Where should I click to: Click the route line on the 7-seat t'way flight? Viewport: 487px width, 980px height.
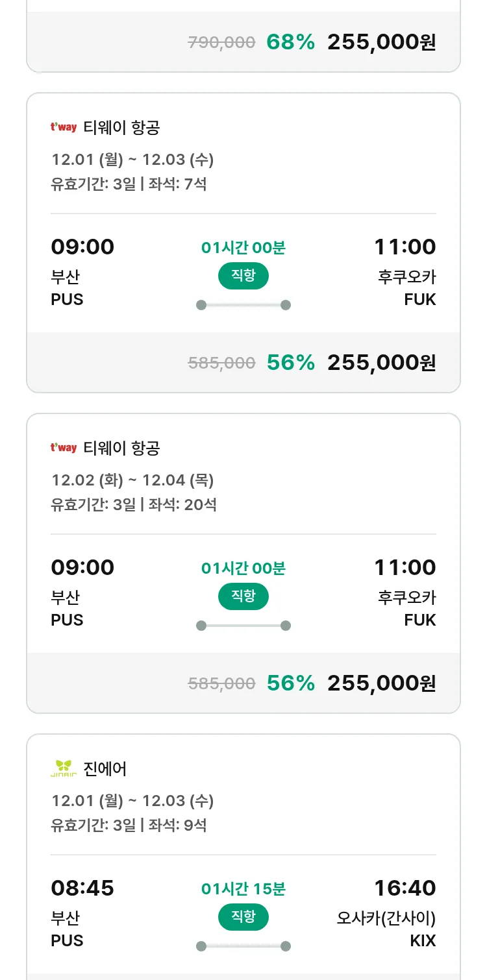tap(243, 305)
